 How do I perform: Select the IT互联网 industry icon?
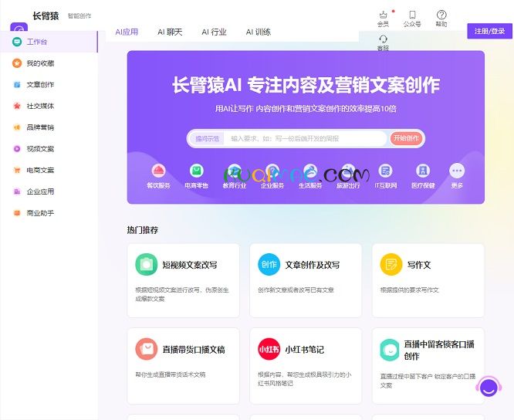(x=386, y=171)
